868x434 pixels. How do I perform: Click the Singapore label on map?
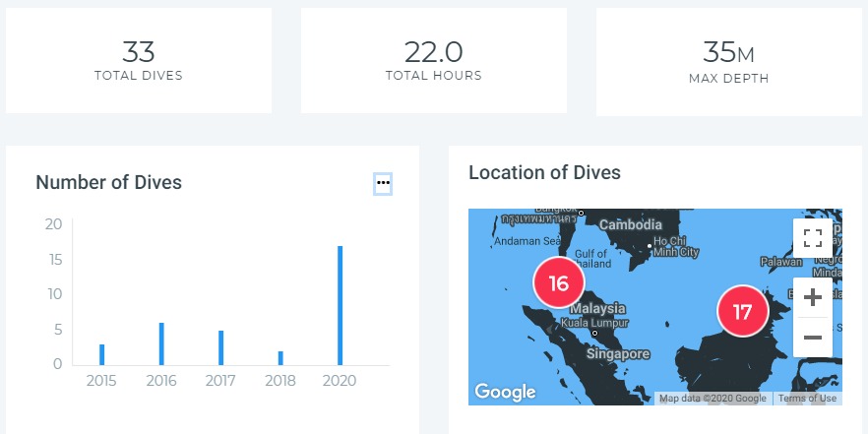click(618, 353)
